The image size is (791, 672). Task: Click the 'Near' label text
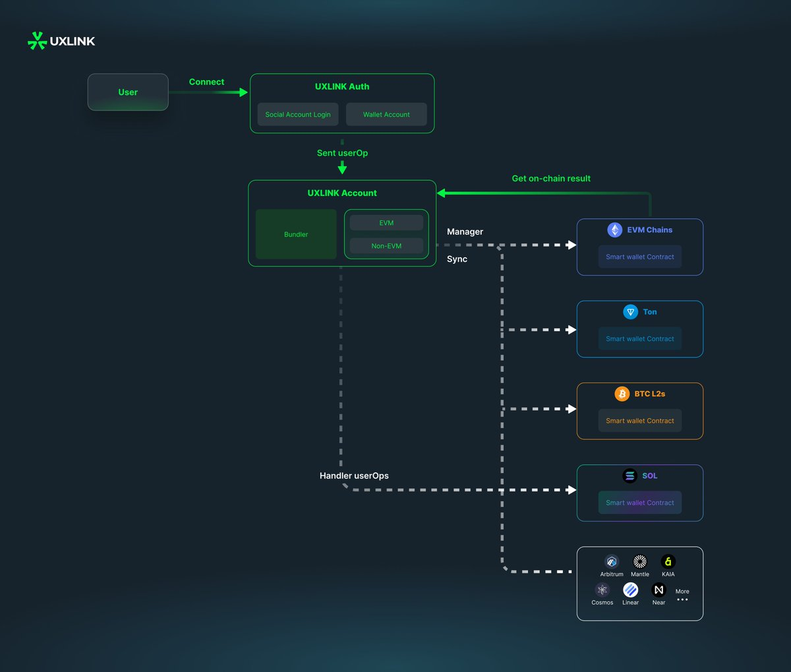pos(659,603)
